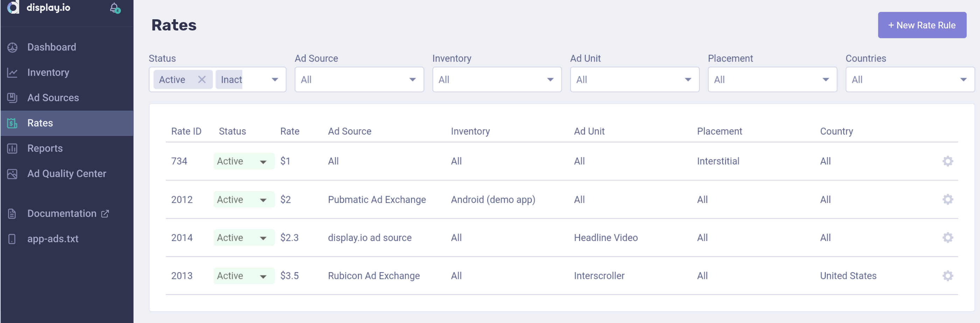Screen dimensions: 980x323
Task: Click the New Rate Rule button
Action: (x=922, y=25)
